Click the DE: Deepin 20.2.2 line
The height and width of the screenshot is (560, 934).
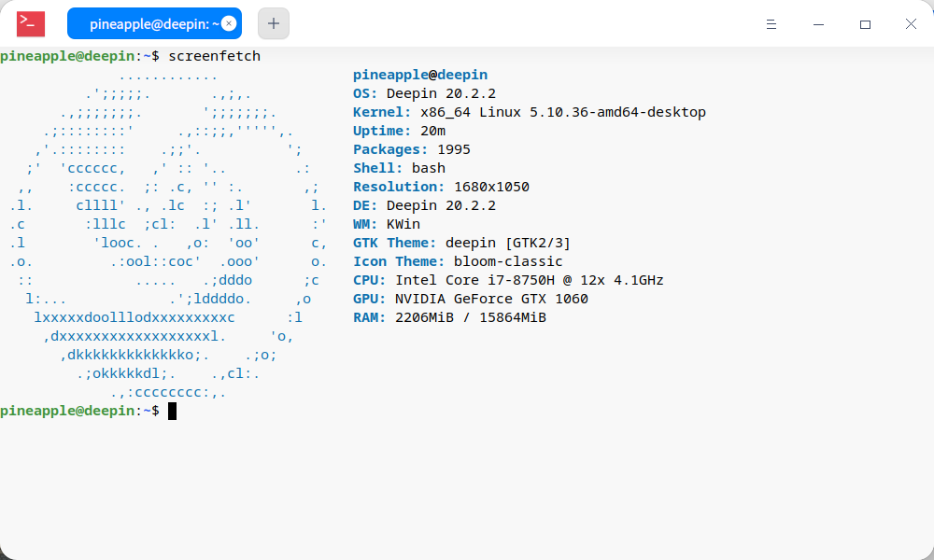(x=424, y=205)
